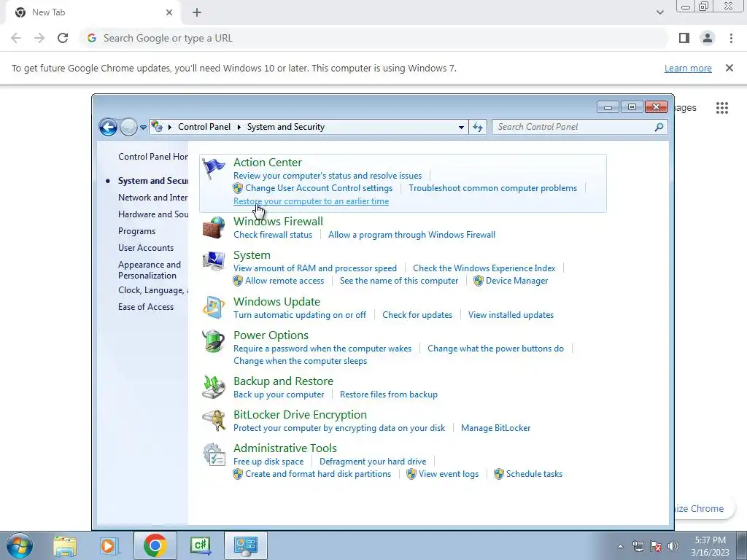Open Windows Explorer from the taskbar
Image resolution: width=747 pixels, height=560 pixels.
65,545
